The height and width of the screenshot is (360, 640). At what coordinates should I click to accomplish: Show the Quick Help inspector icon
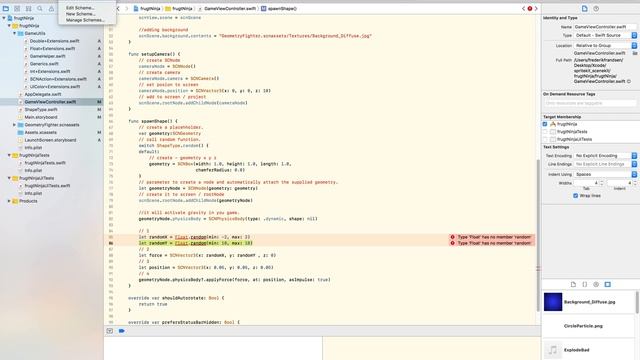point(596,9)
